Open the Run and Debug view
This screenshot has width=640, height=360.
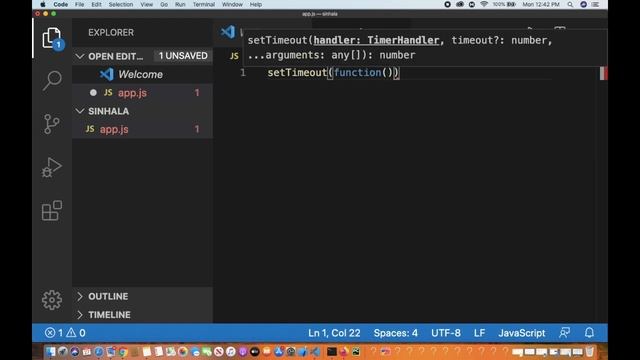pyautogui.click(x=52, y=167)
